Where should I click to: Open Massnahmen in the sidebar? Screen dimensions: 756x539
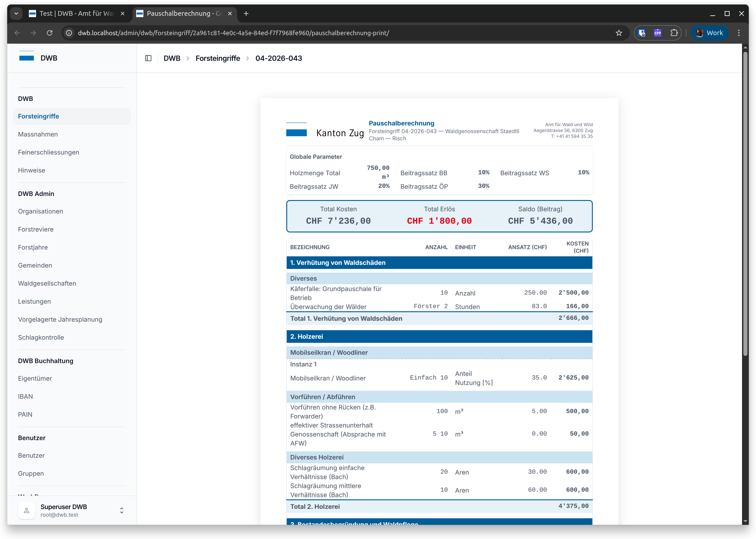click(x=38, y=134)
